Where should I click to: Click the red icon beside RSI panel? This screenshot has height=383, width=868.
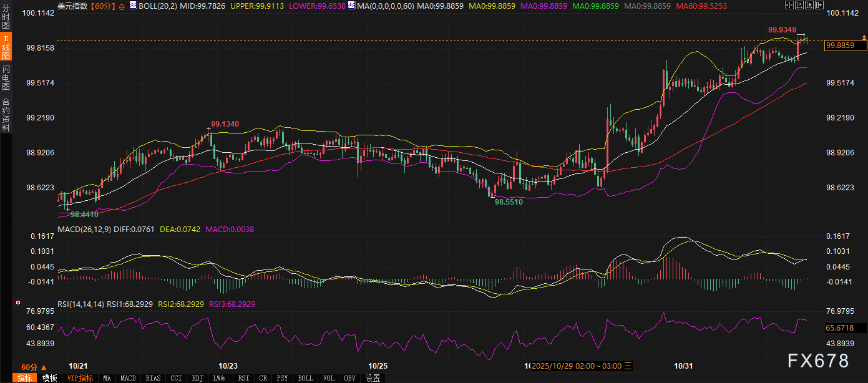pyautogui.click(x=17, y=304)
